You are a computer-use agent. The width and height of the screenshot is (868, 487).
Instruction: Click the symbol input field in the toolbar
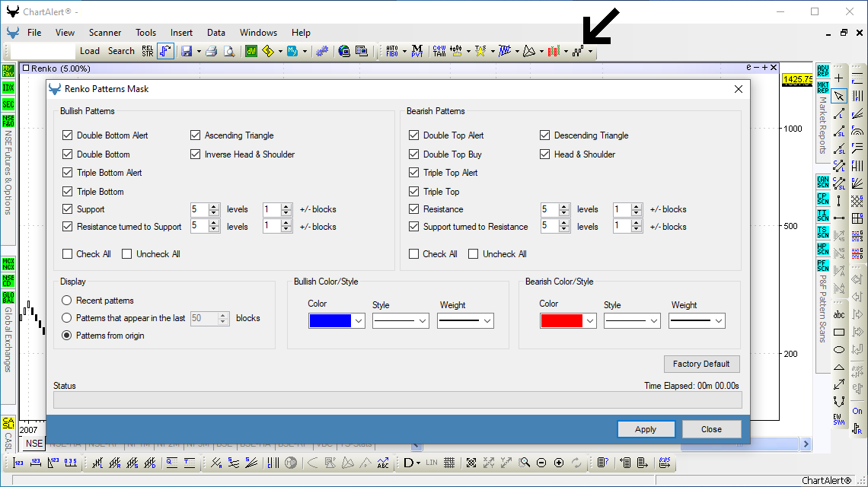coord(43,51)
